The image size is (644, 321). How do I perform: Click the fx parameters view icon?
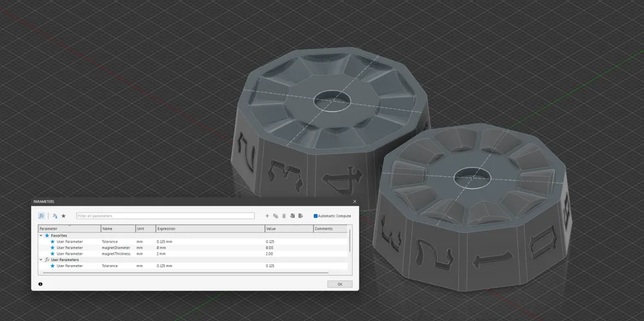41,216
